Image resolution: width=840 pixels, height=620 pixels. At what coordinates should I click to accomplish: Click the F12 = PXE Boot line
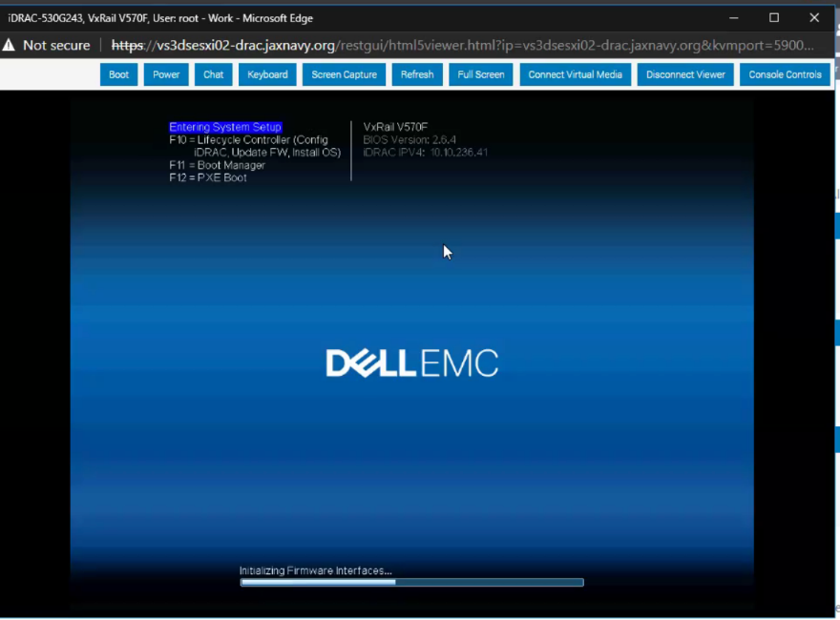click(208, 177)
